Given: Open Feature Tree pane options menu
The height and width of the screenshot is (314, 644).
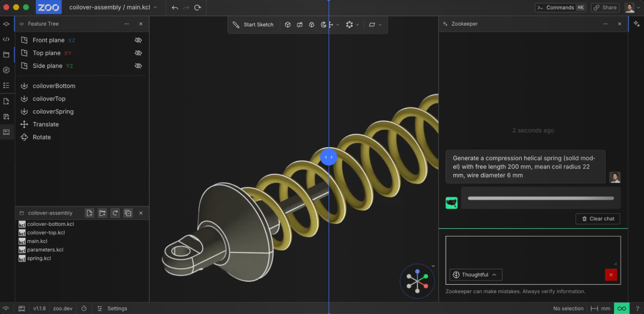Looking at the screenshot, I should point(126,24).
